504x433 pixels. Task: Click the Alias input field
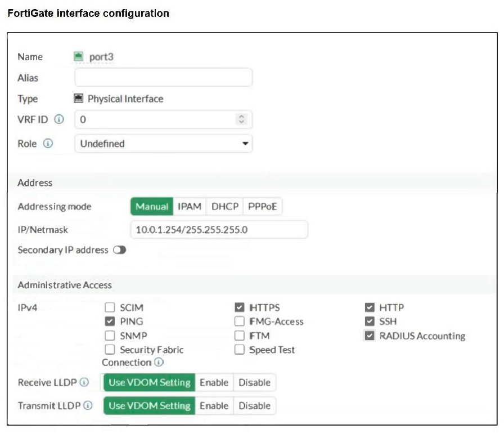click(163, 77)
